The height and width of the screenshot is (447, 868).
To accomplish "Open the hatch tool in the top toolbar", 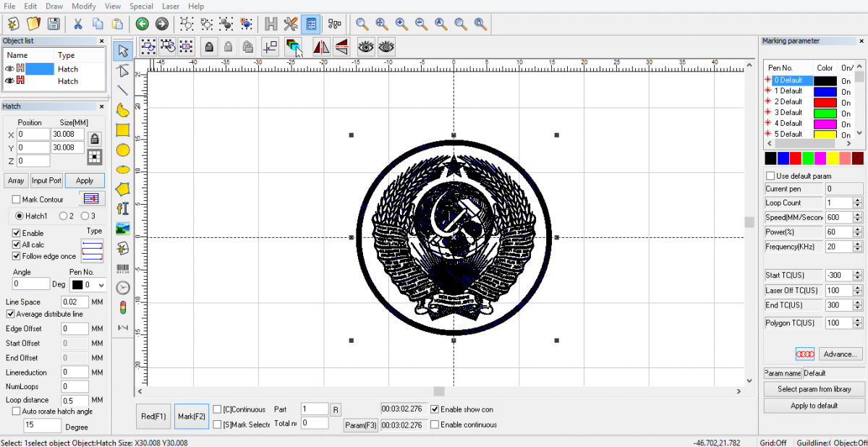I will point(271,23).
